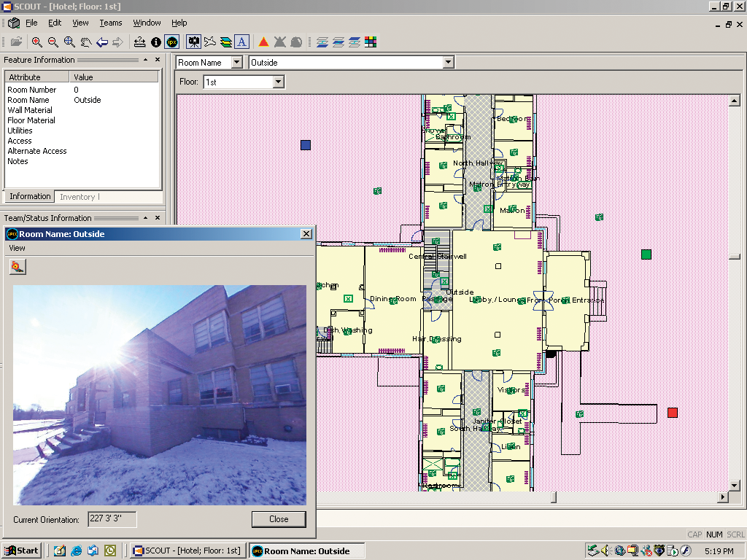Open the multicolor grid palette icon
Screen dimensions: 747x560
371,42
